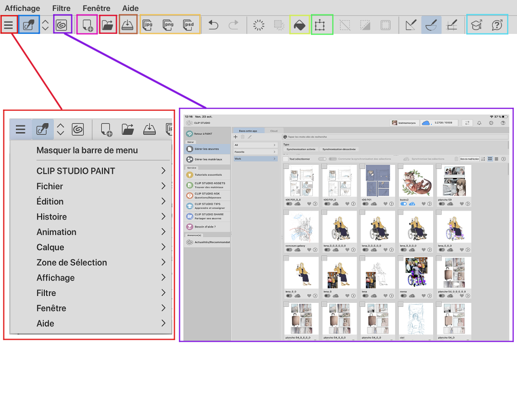
Task: Click the blue-highlighted stylus icon in top toolbar
Action: [x=29, y=25]
